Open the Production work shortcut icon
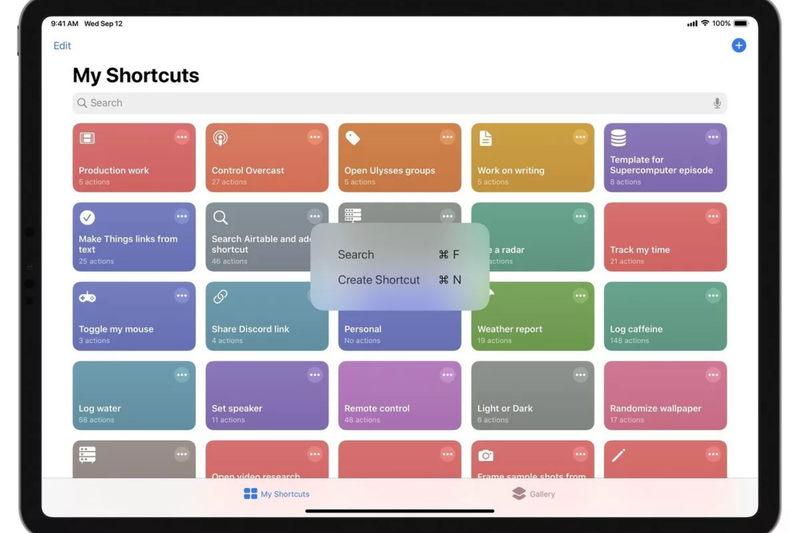 pyautogui.click(x=87, y=138)
